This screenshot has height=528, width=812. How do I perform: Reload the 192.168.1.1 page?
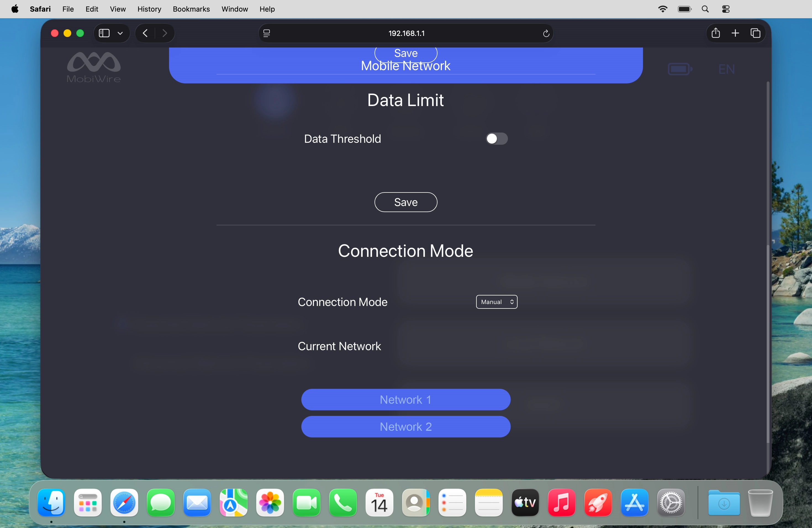(546, 33)
